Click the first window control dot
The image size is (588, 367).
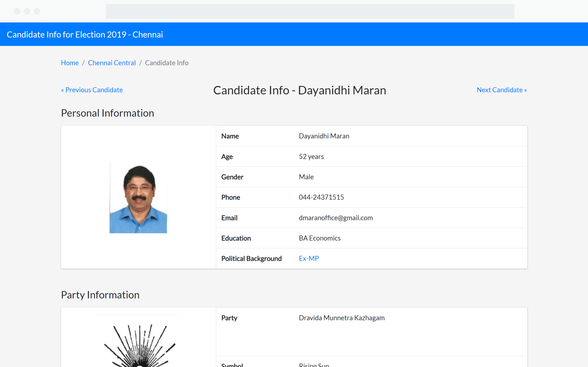[x=17, y=11]
